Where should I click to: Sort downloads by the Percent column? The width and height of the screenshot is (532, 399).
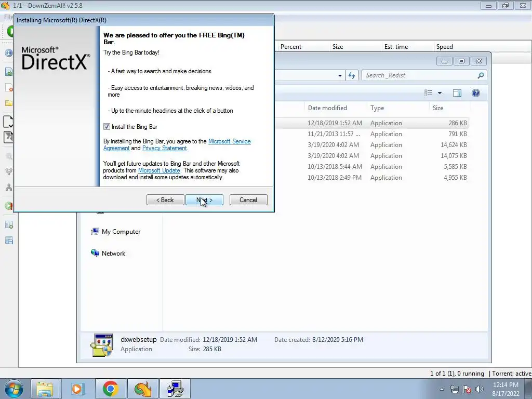coord(303,46)
